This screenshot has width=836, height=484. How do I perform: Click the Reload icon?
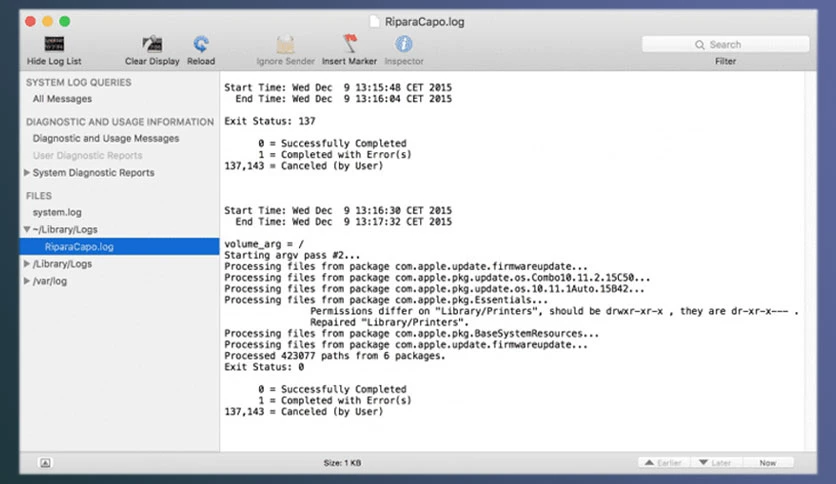coord(201,44)
